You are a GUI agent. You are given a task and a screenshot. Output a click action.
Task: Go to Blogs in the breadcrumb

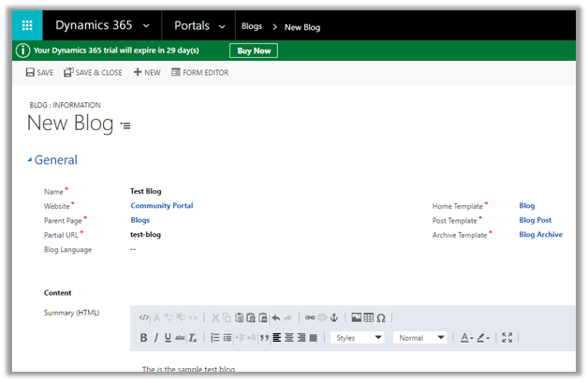point(251,27)
